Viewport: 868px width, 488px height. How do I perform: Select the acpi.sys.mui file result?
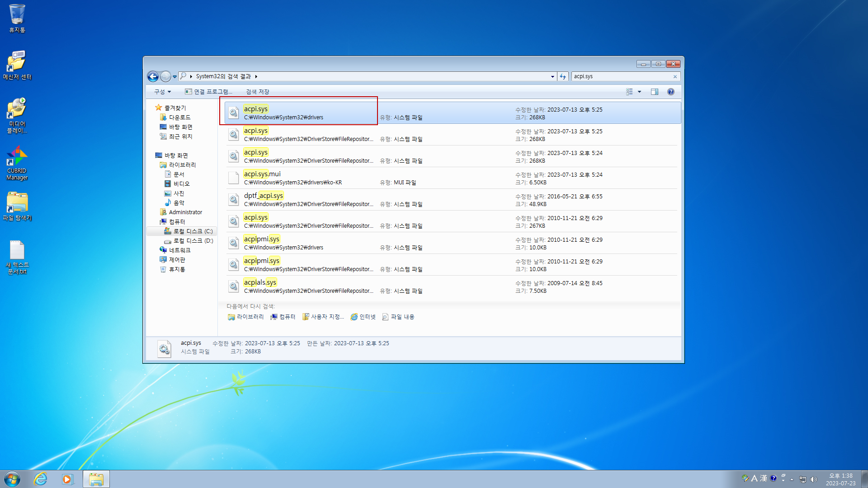pos(262,174)
